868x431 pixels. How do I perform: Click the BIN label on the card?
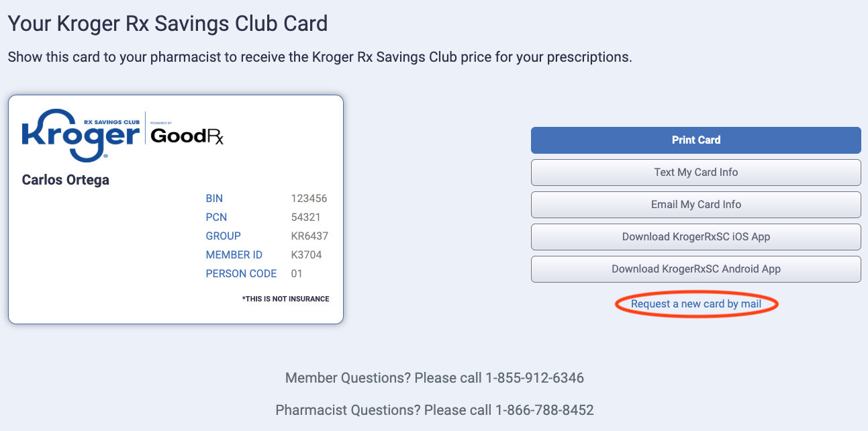point(213,198)
